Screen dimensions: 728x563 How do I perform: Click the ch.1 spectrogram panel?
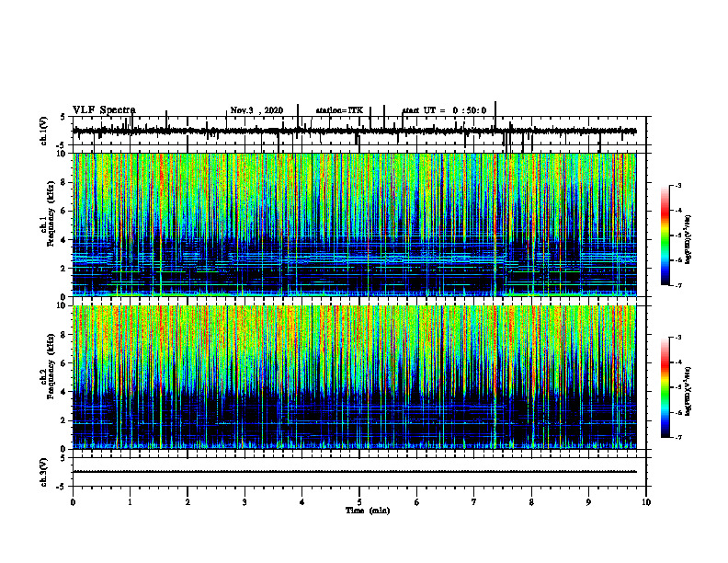[354, 224]
